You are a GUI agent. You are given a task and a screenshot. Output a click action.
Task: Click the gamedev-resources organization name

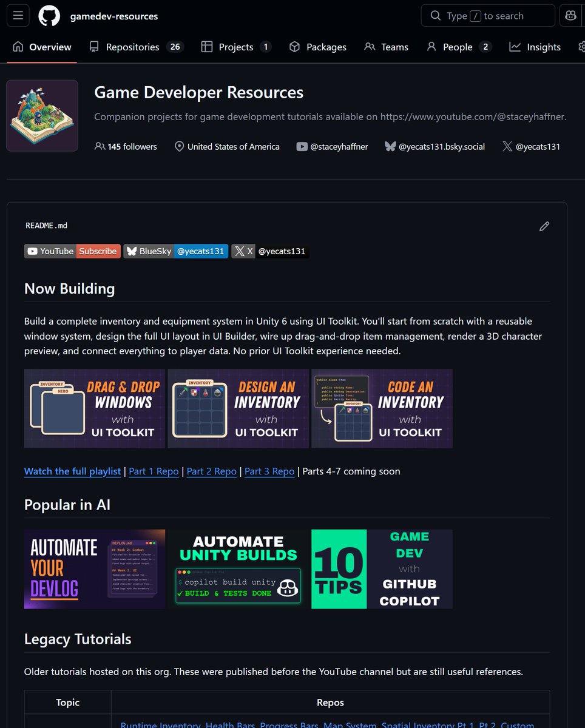[114, 16]
